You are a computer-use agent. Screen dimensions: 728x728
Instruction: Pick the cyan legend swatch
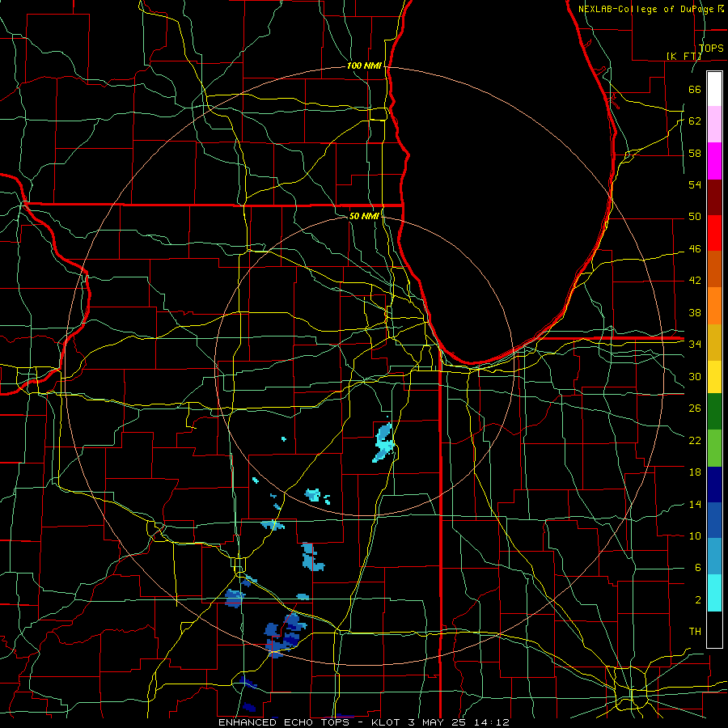click(x=714, y=593)
